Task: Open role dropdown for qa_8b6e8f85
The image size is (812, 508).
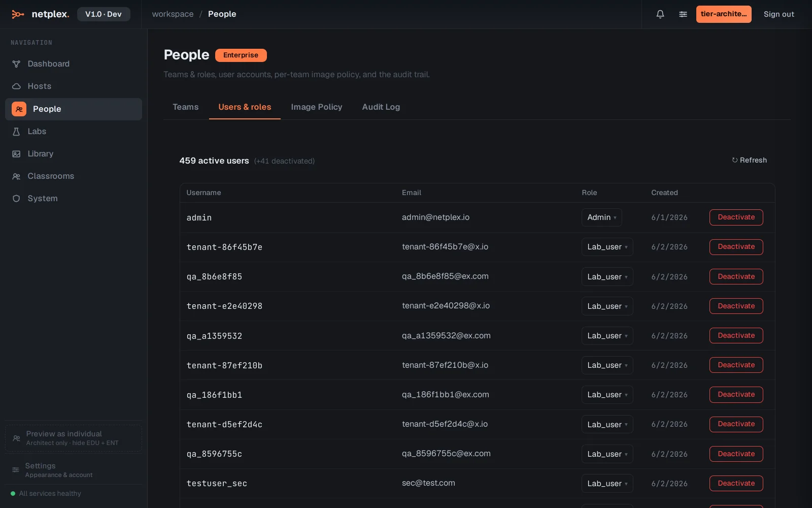Action: [x=607, y=277]
